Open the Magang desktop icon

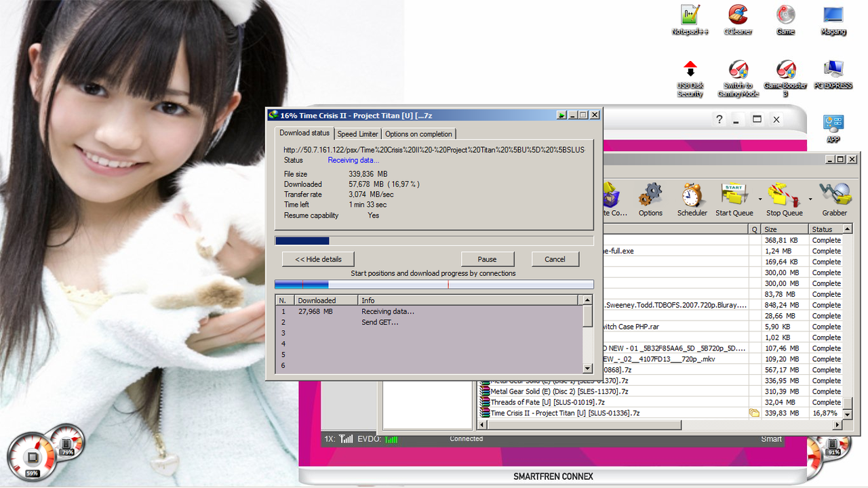(833, 19)
